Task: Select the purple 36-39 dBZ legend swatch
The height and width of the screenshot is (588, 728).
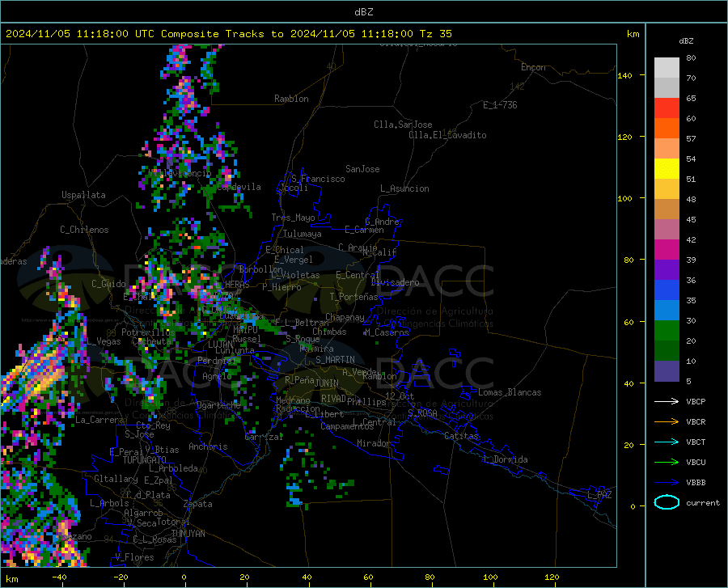Action: 667,270
